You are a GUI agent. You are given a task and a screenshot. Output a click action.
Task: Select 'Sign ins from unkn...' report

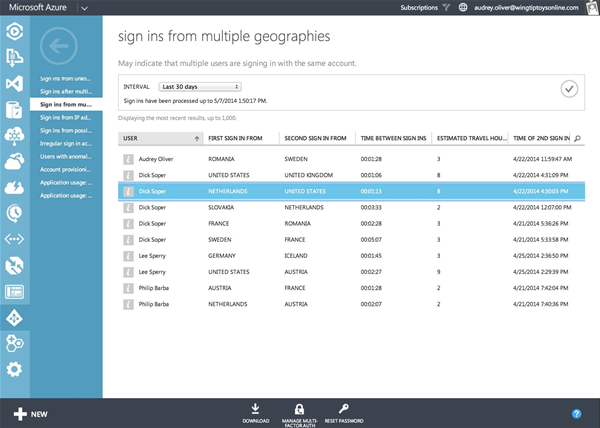point(66,79)
